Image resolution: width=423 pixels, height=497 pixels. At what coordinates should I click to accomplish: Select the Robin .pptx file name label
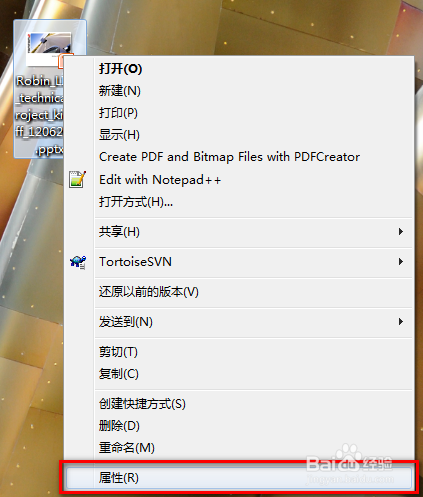39,115
